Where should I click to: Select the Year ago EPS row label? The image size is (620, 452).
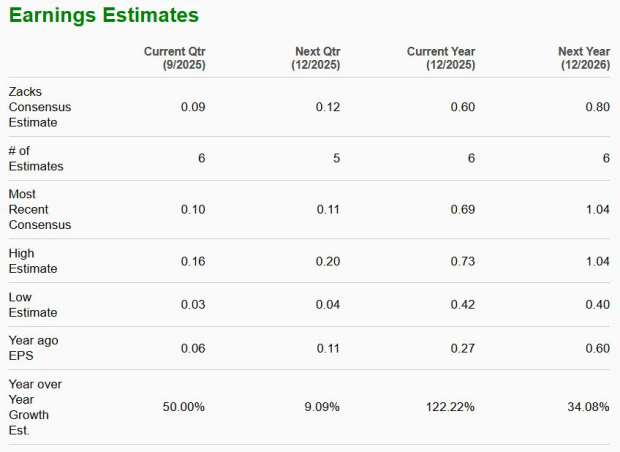[x=33, y=348]
